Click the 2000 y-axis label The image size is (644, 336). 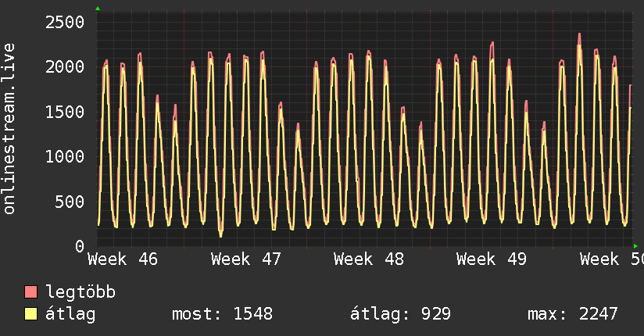tap(65, 67)
